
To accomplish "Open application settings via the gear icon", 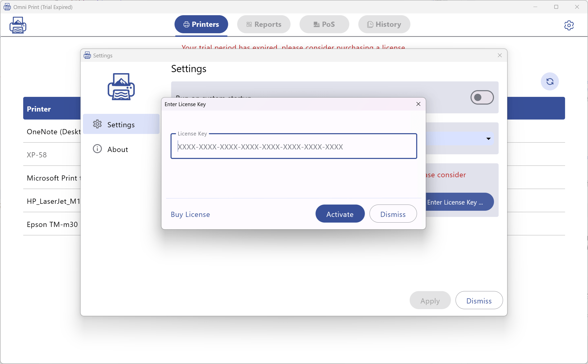I will pyautogui.click(x=569, y=25).
